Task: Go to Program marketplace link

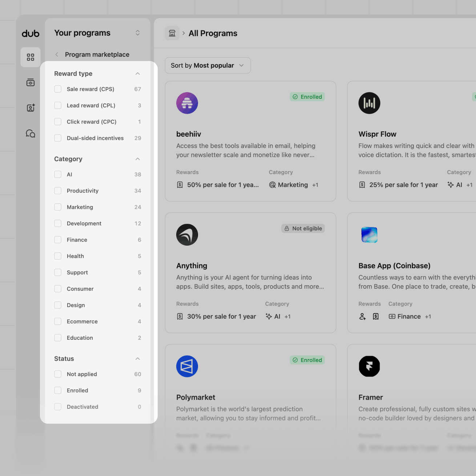Action: [x=97, y=55]
